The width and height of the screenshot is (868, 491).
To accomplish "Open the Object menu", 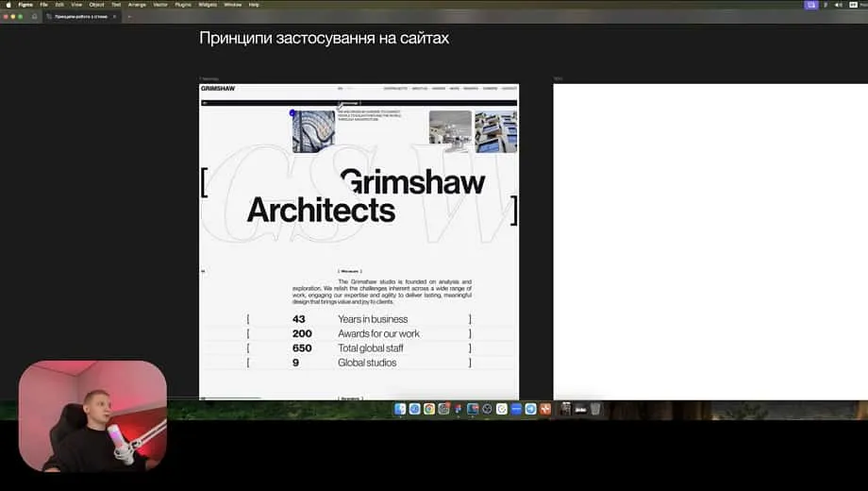I will (x=97, y=5).
